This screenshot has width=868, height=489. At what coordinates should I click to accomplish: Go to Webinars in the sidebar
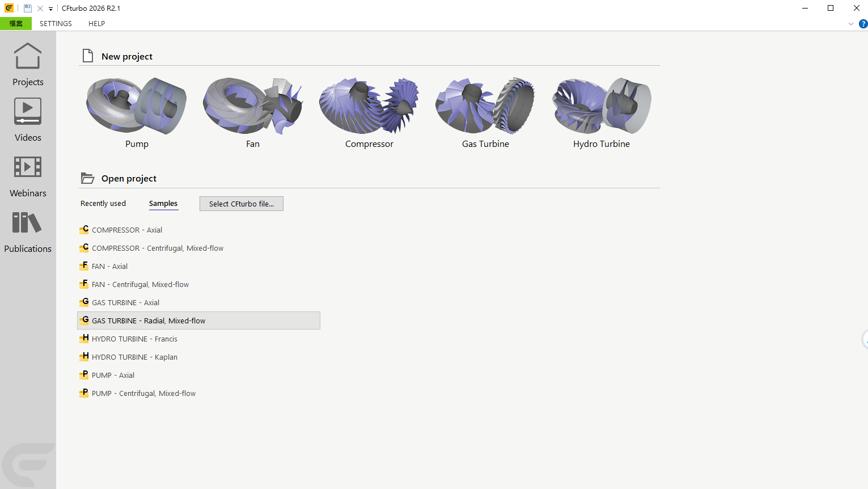(28, 176)
